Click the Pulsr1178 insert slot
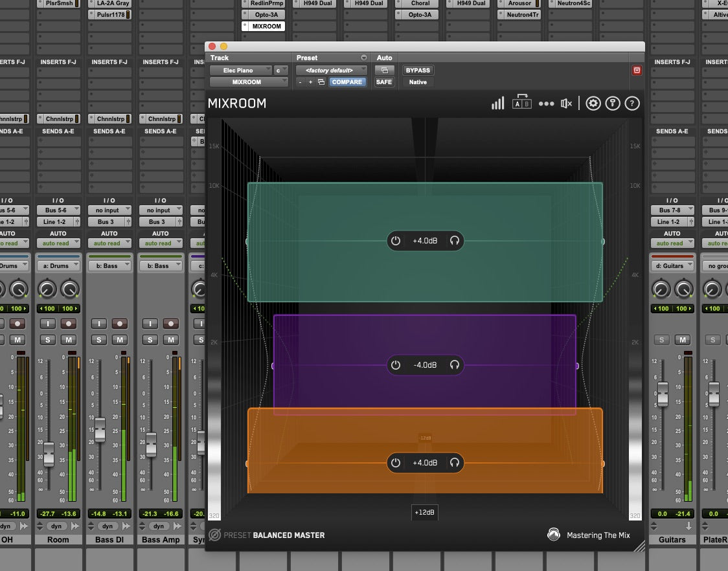The width and height of the screenshot is (728, 571). pos(109,14)
